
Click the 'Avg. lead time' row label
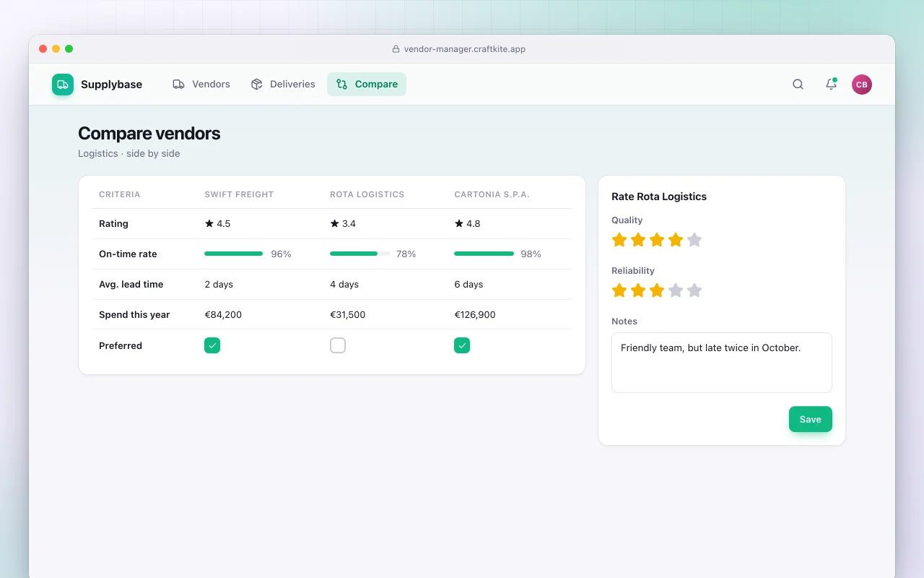tap(131, 285)
